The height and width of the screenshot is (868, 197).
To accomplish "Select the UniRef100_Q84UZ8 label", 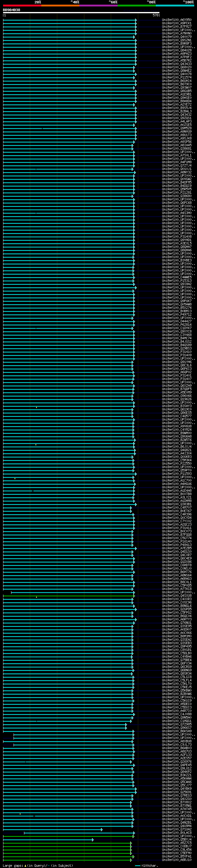I will click(x=177, y=50).
